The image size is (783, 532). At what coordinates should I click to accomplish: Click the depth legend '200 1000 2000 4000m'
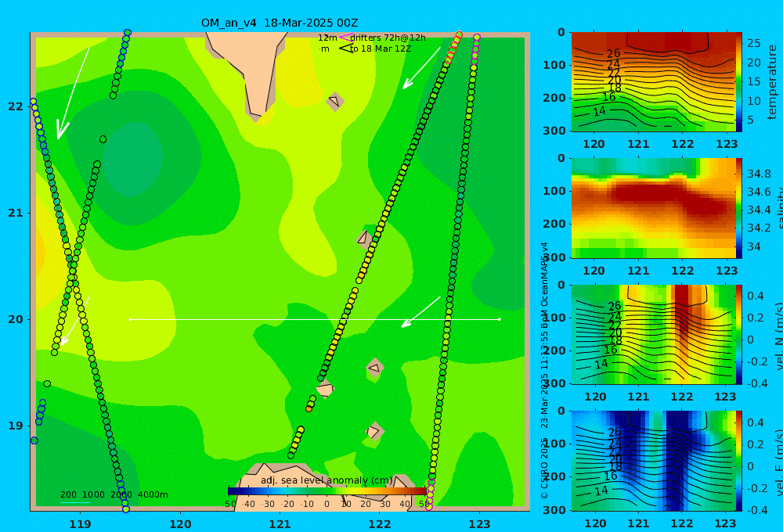pyautogui.click(x=114, y=494)
